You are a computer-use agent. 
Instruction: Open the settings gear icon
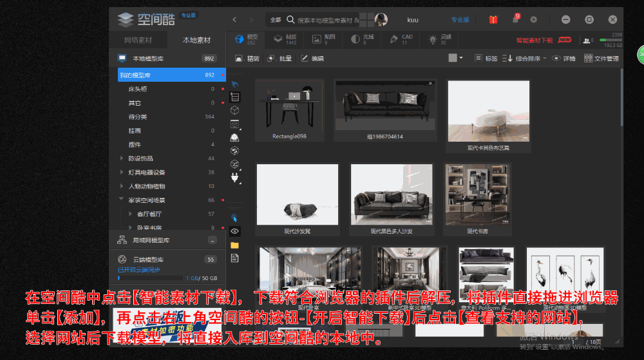[533, 19]
